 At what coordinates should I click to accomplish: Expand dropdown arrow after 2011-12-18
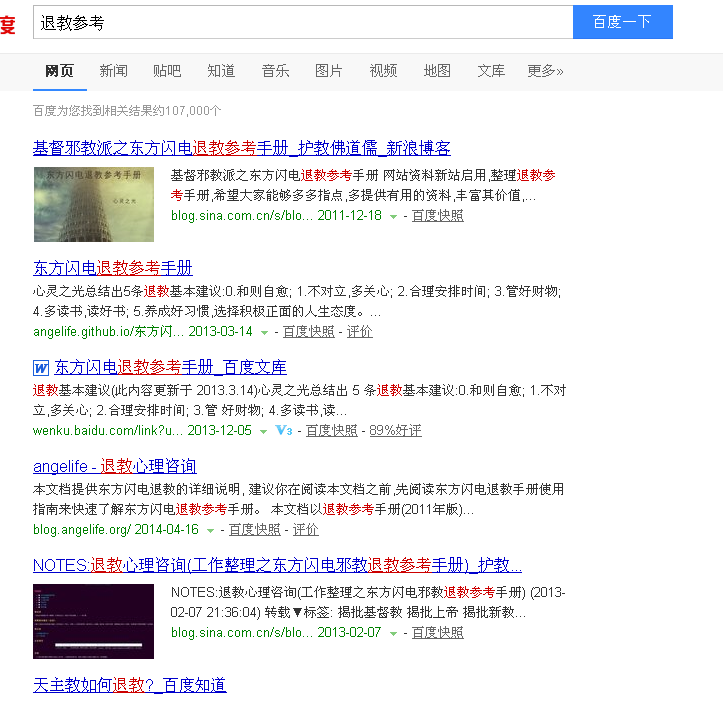tap(393, 216)
